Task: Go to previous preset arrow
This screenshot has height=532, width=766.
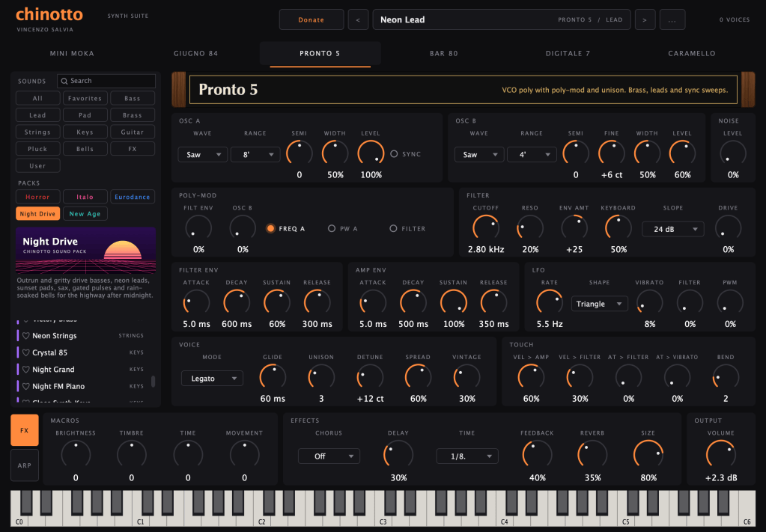Action: (x=358, y=20)
